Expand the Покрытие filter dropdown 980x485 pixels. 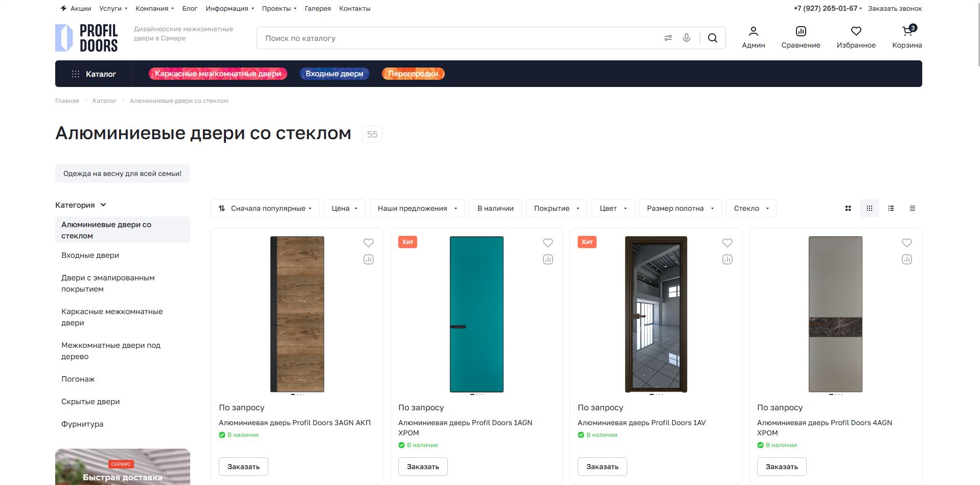point(557,208)
